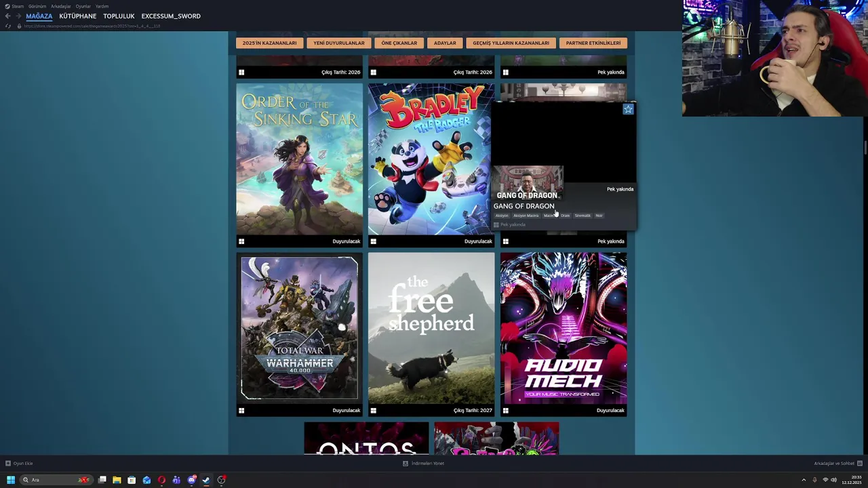868x488 pixels.
Task: Open Opera browser from the taskbar
Action: tap(161, 480)
